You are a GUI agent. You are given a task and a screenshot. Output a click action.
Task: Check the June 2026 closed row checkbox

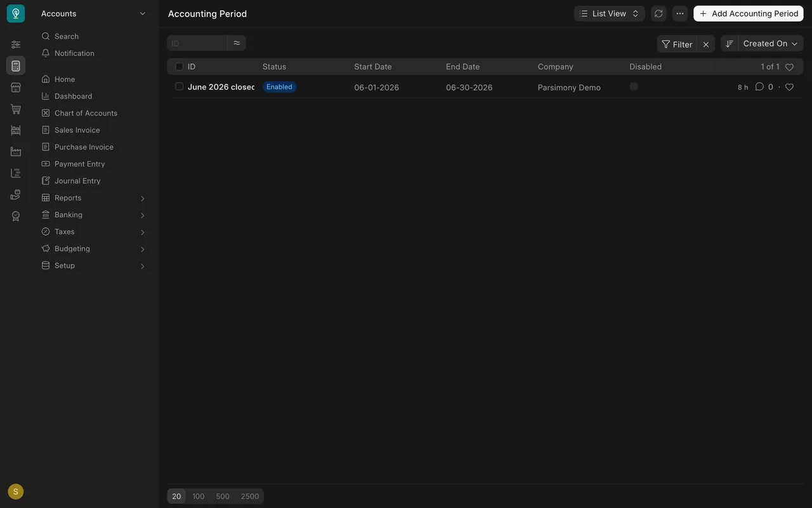coord(179,86)
